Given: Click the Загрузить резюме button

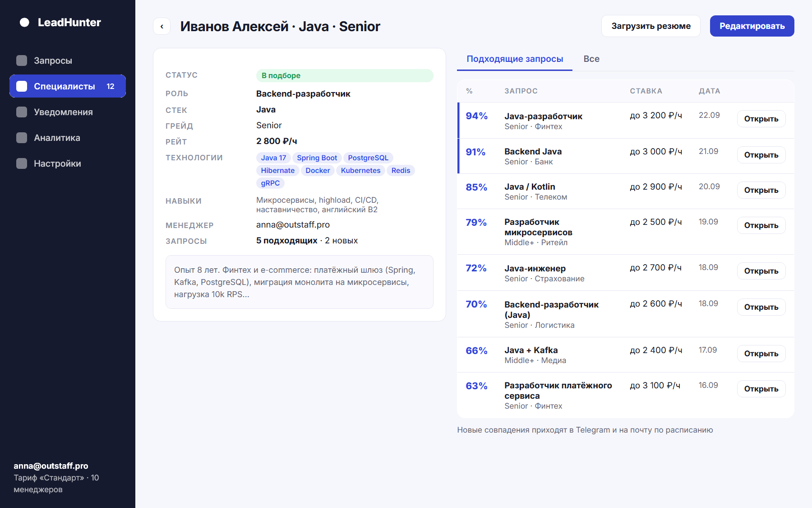Looking at the screenshot, I should coord(651,26).
